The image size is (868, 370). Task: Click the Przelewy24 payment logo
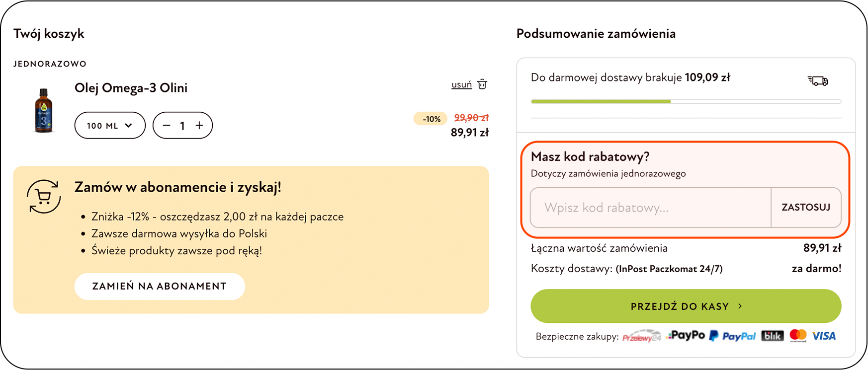(642, 336)
